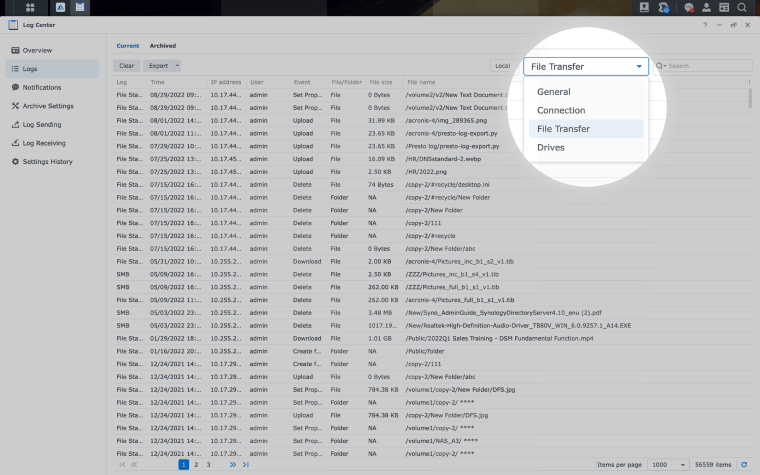Select Drives in the dropdown list
Viewport: 760px width, 475px height.
[551, 147]
